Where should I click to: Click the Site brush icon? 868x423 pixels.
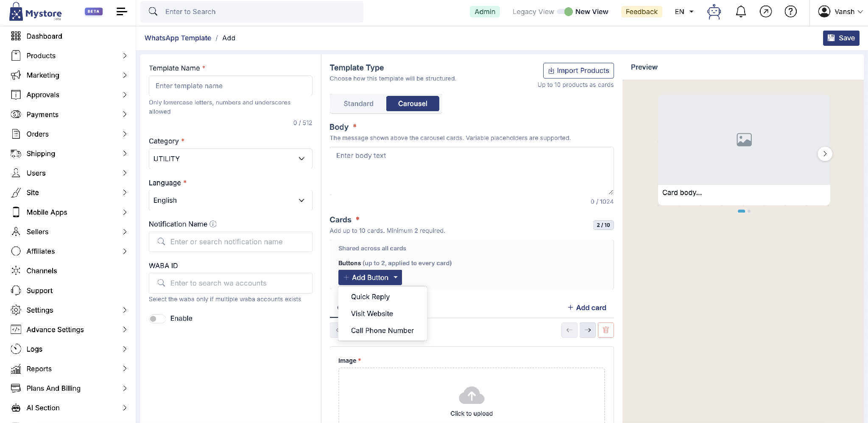16,192
